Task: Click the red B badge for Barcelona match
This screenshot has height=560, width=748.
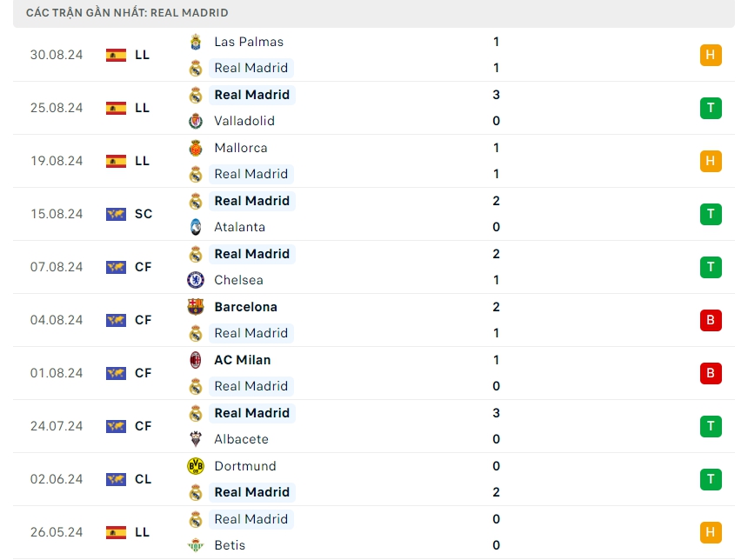Action: 711,320
